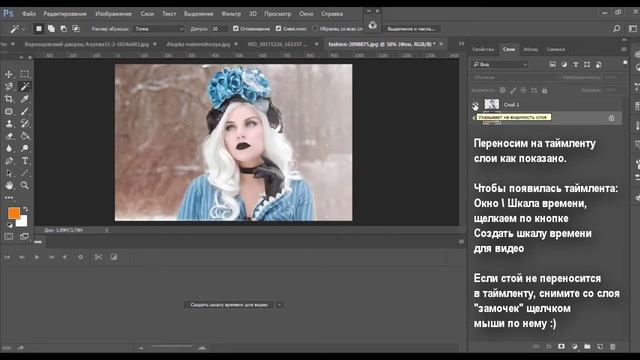Toggle the Anti-alias checkbox
640x360 pixels.
click(x=236, y=29)
